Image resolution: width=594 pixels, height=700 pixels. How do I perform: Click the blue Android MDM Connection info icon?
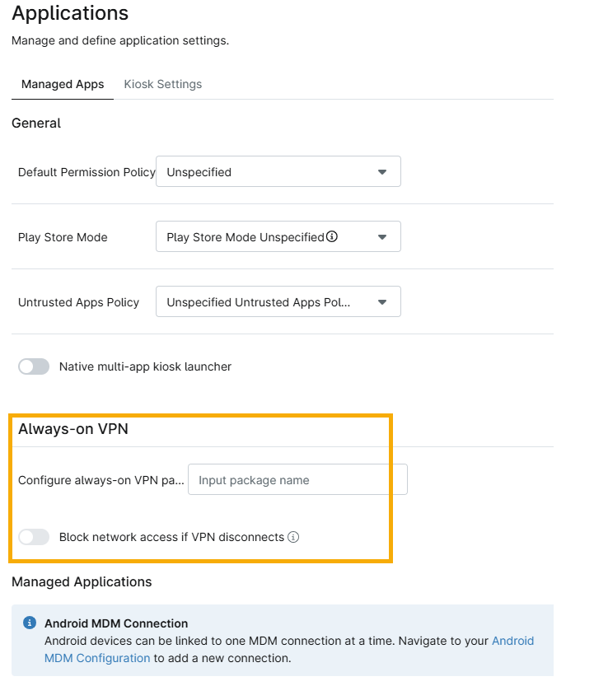30,623
